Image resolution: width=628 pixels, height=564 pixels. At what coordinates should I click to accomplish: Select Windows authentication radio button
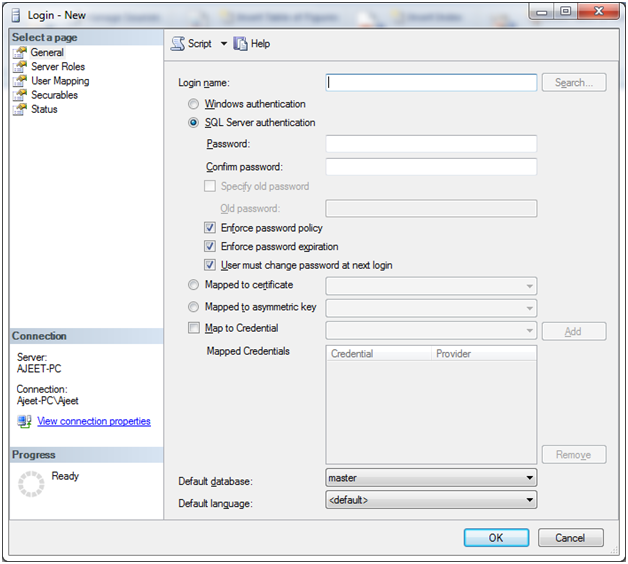click(194, 104)
